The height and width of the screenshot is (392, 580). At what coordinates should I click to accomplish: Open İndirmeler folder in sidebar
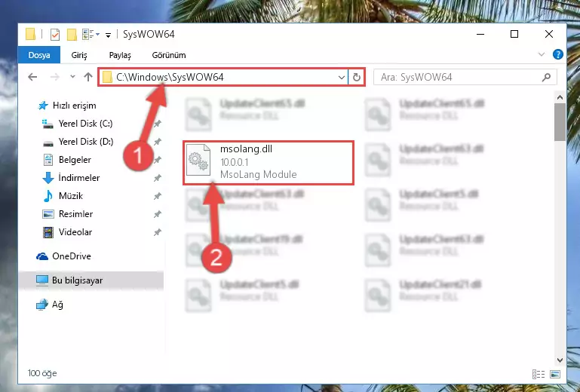(78, 178)
